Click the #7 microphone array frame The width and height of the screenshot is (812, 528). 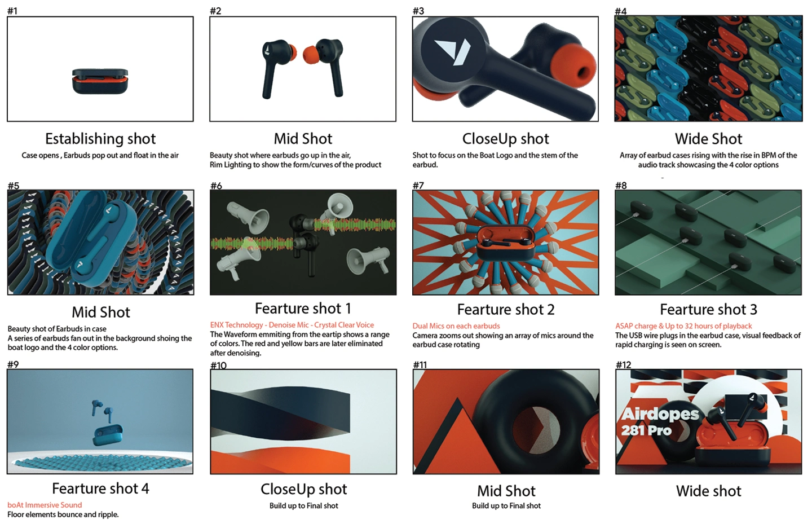tap(505, 242)
